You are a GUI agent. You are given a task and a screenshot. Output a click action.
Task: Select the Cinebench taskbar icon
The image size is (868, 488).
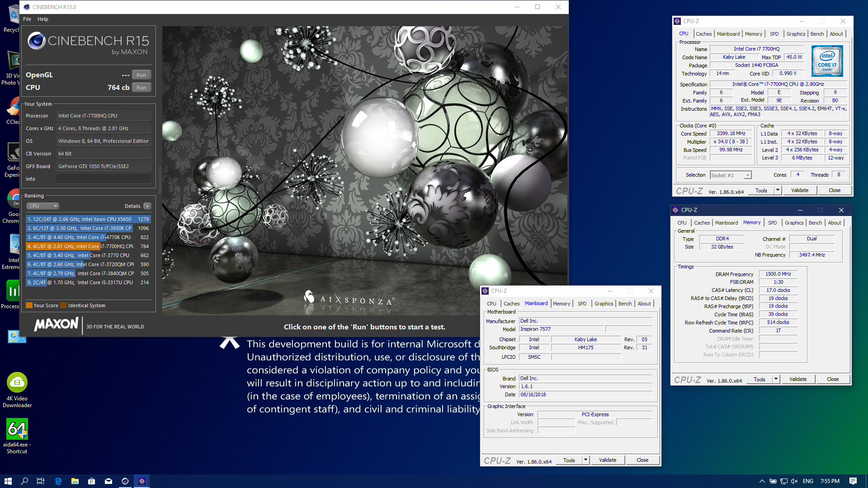click(125, 481)
